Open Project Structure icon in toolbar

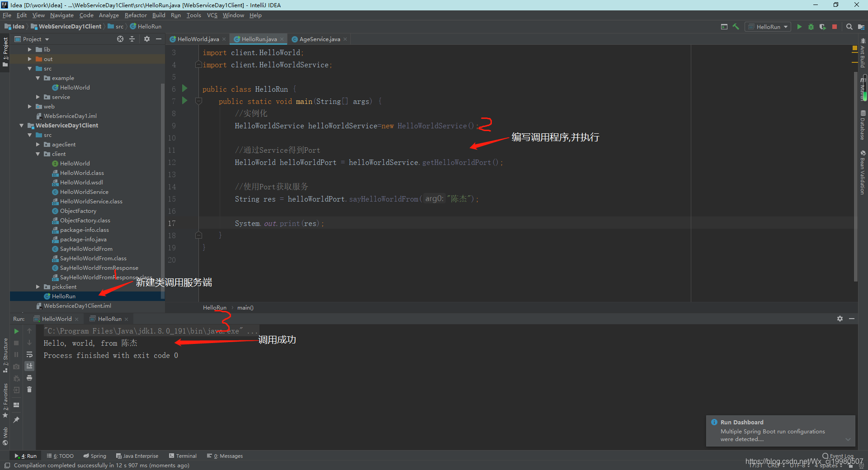(x=861, y=27)
